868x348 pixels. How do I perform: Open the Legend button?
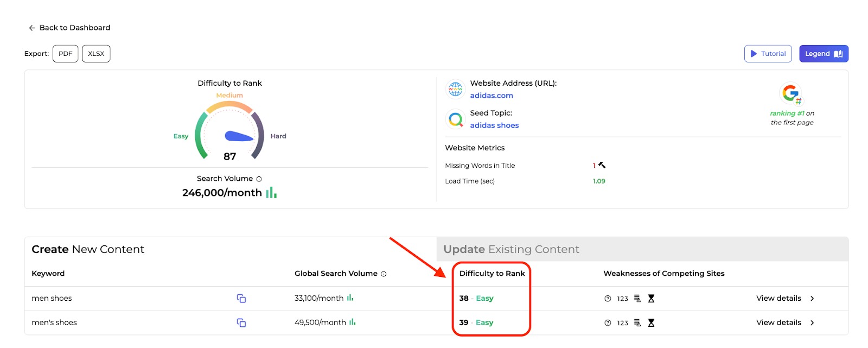[824, 54]
